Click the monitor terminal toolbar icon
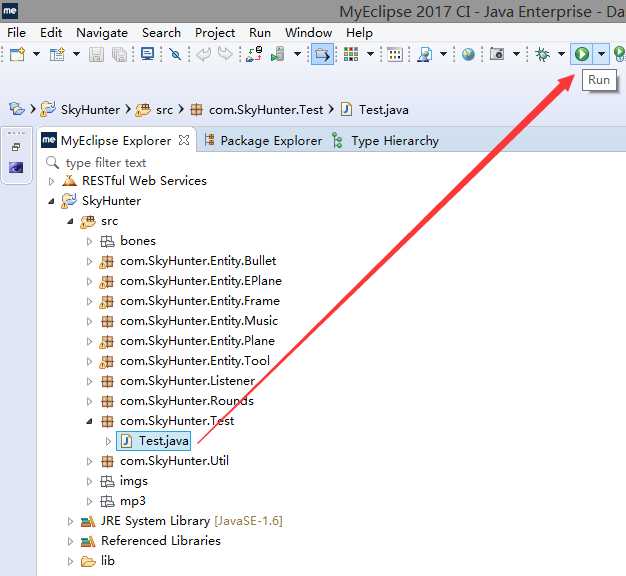Viewport: 626px width, 576px height. point(148,53)
